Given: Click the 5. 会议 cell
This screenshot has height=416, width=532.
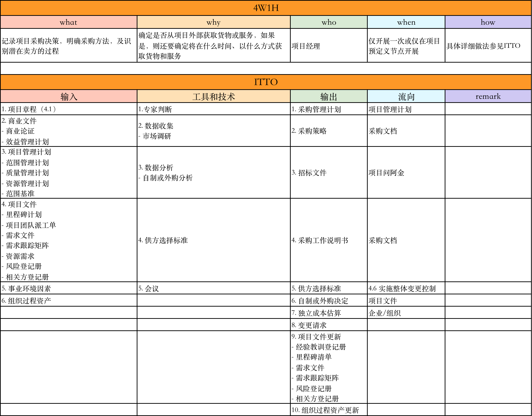Looking at the screenshot, I should 214,288.
